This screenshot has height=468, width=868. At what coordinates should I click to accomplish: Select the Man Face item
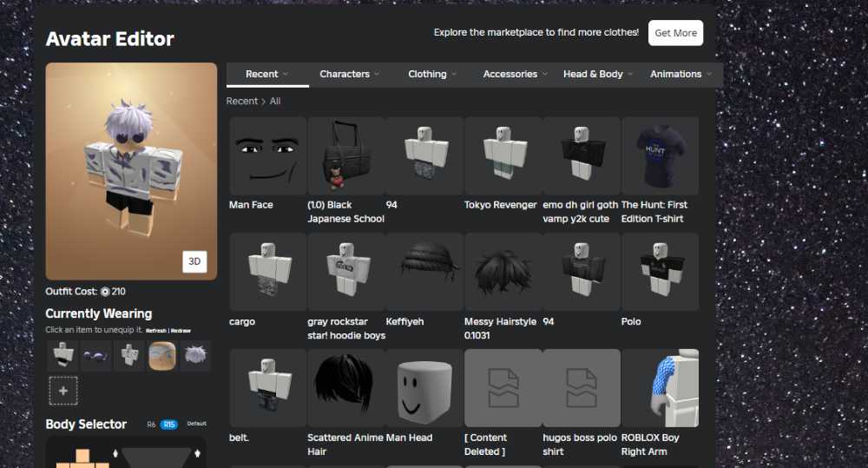tap(267, 156)
